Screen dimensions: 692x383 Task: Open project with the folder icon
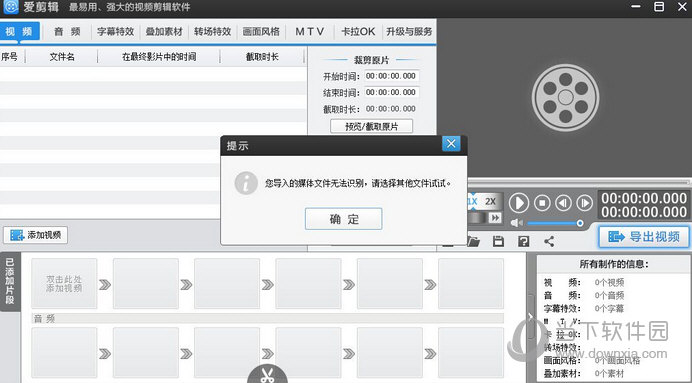[x=473, y=241]
